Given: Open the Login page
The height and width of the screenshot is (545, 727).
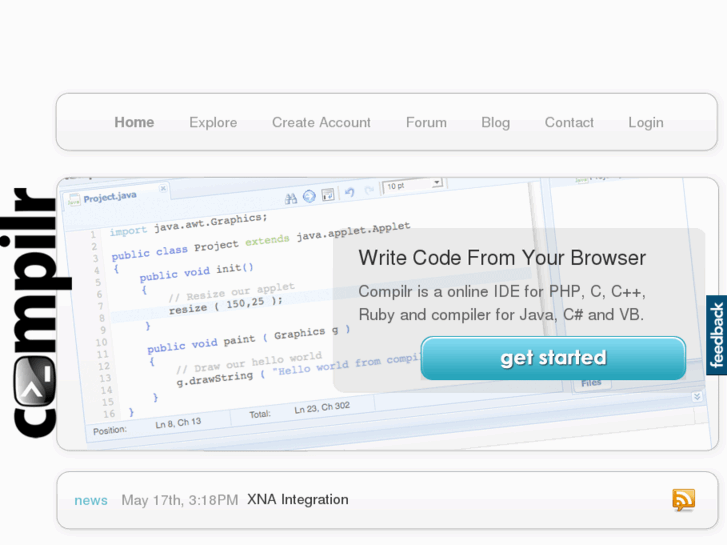Looking at the screenshot, I should tap(646, 122).
